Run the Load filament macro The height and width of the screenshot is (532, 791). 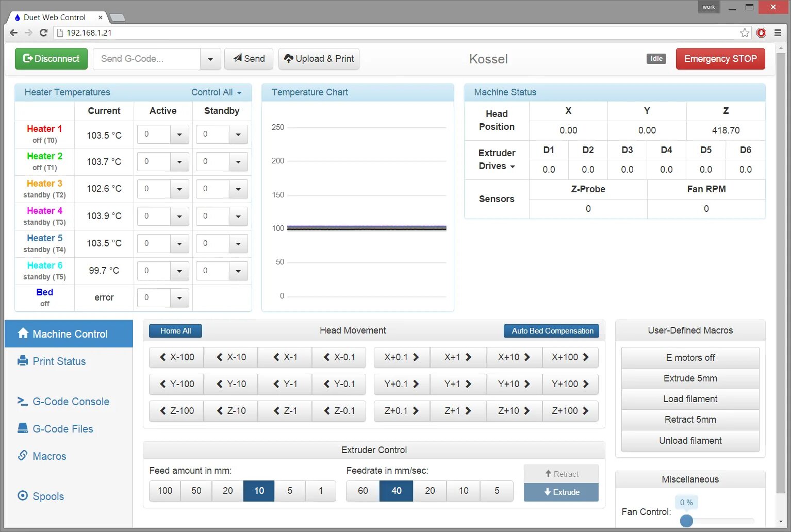[690, 399]
